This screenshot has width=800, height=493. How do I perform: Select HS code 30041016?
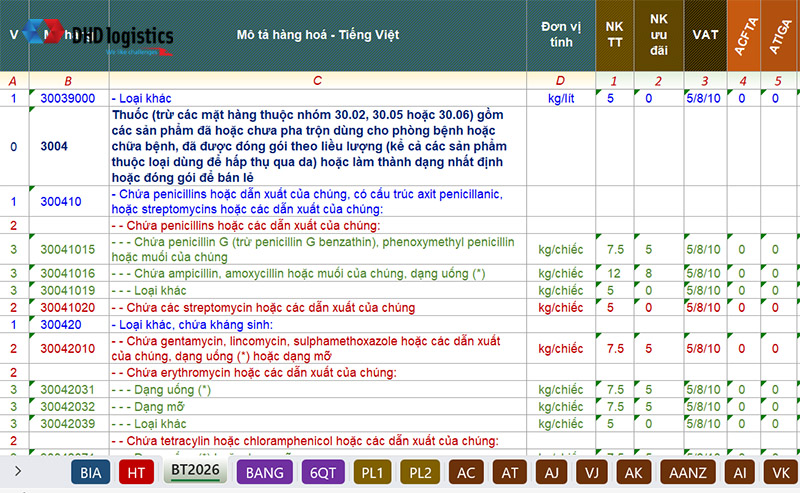[x=67, y=274]
